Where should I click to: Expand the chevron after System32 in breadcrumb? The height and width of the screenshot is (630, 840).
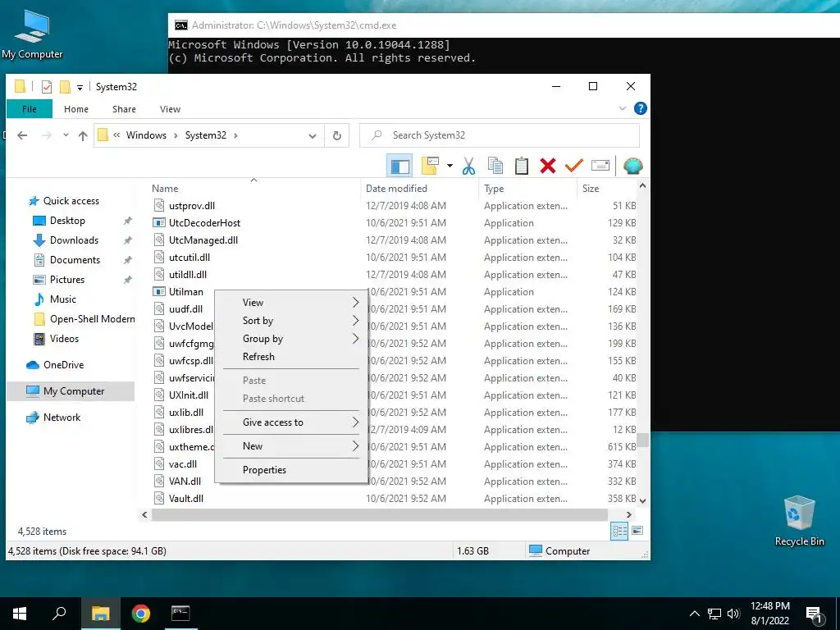coord(235,135)
